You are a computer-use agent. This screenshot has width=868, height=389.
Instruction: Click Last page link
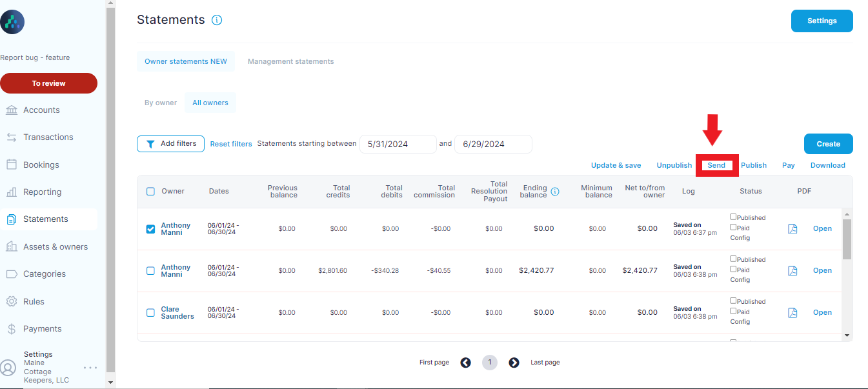tap(545, 363)
